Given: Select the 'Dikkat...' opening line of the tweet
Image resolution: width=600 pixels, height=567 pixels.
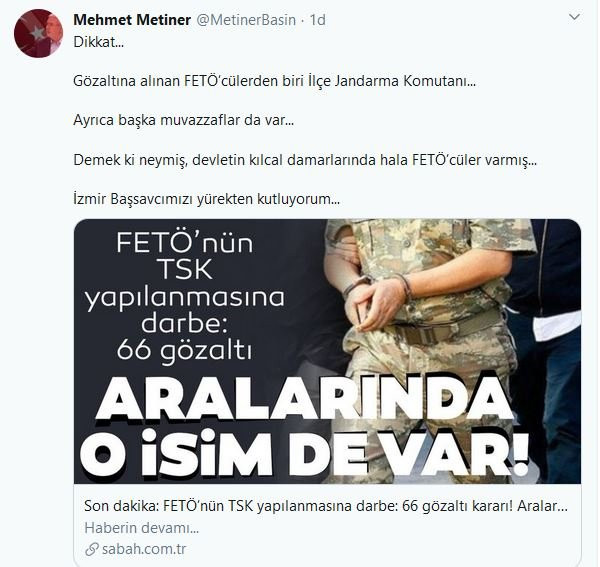Looking at the screenshot, I should tap(98, 42).
